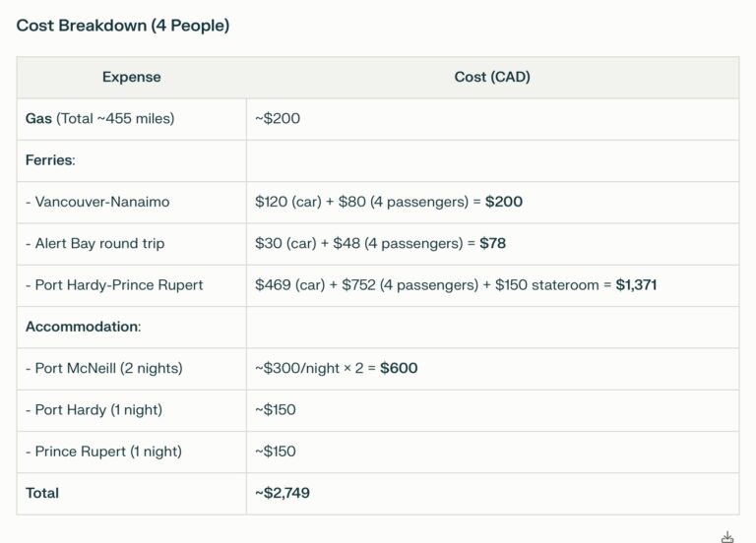
Task: Select the Gas (Total ~455 miles) cell
Action: click(x=99, y=119)
